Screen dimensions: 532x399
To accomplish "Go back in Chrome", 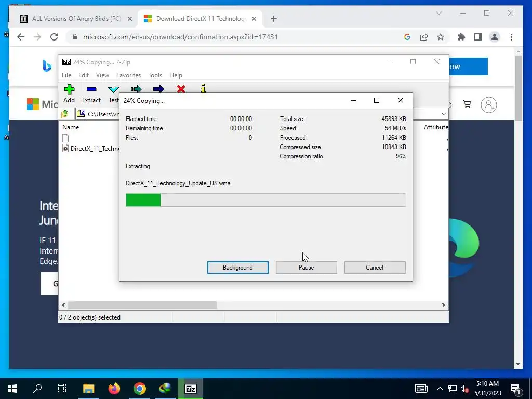I will tap(21, 37).
